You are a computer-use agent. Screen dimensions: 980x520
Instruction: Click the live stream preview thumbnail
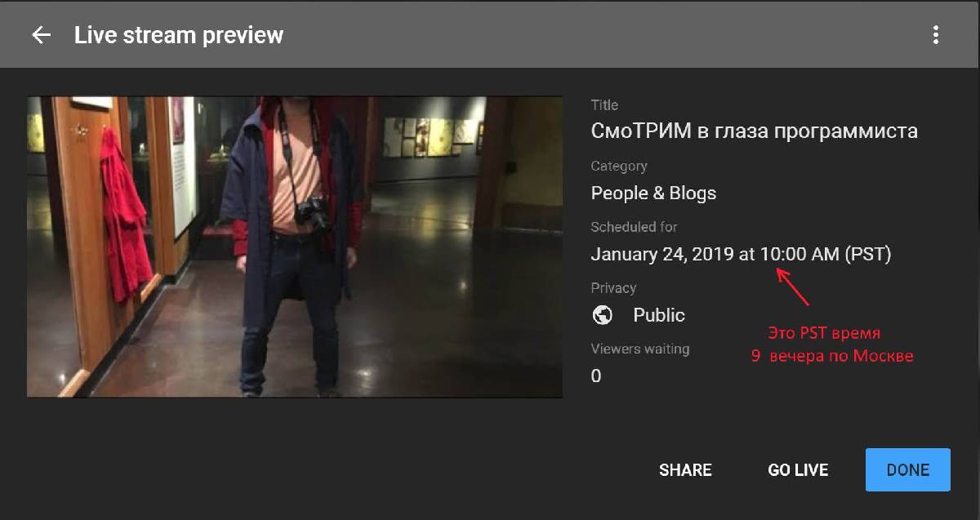click(295, 247)
